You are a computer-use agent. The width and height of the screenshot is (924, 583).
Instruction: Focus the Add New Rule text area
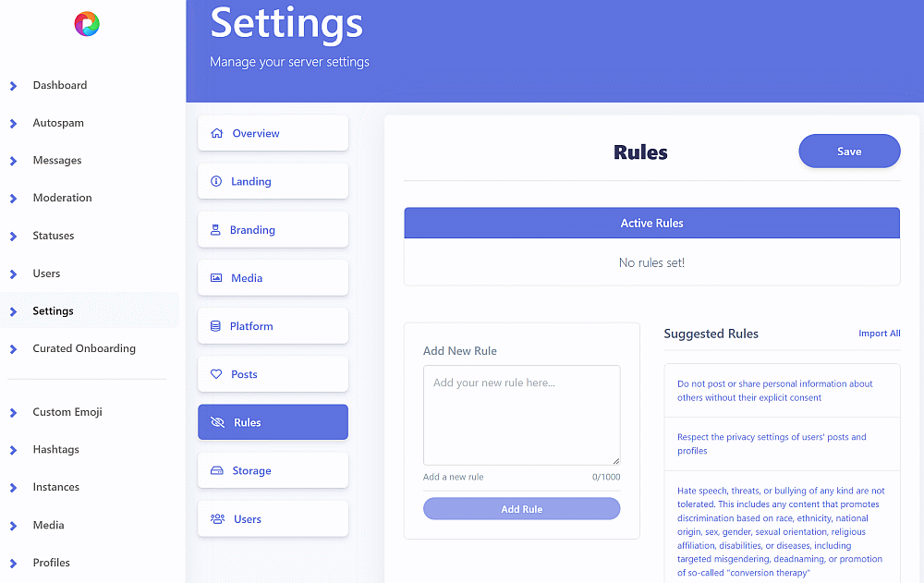tap(521, 415)
